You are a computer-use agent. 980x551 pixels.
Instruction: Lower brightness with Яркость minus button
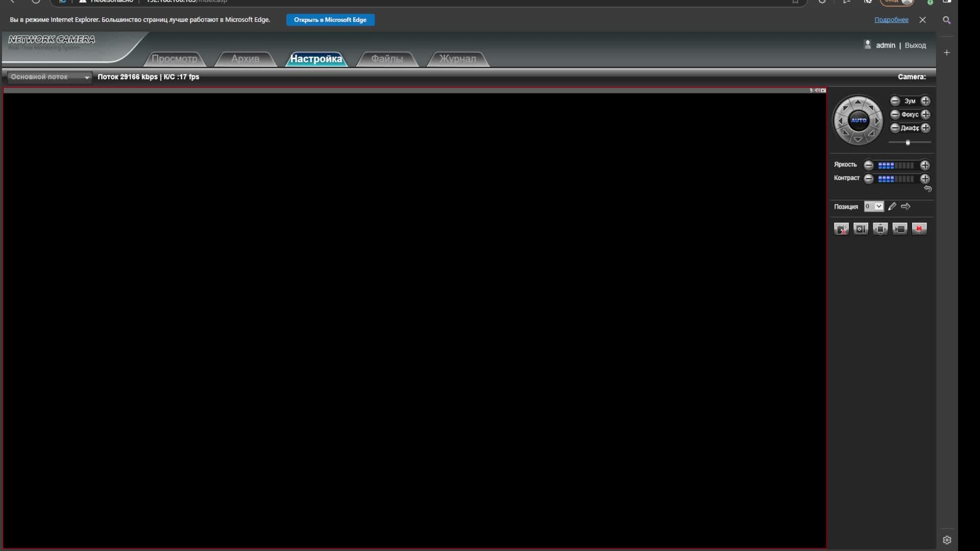pyautogui.click(x=868, y=165)
